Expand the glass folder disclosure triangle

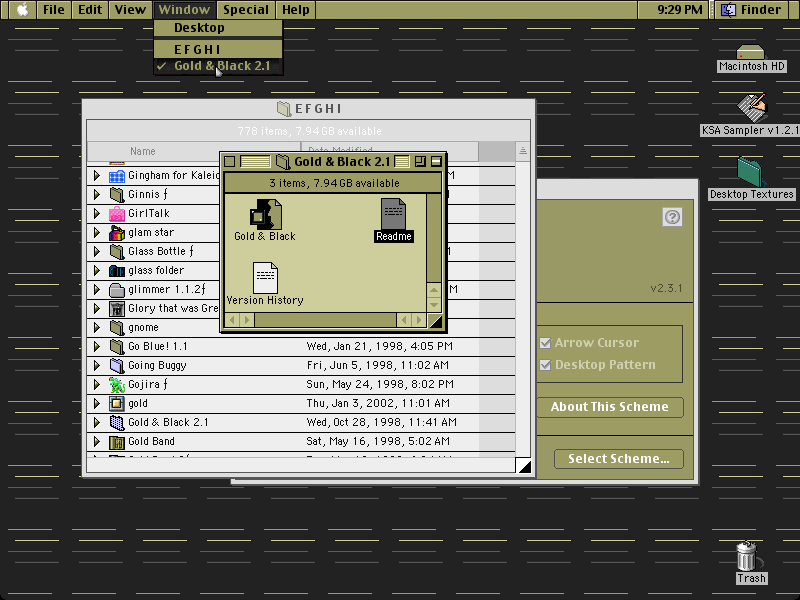96,270
